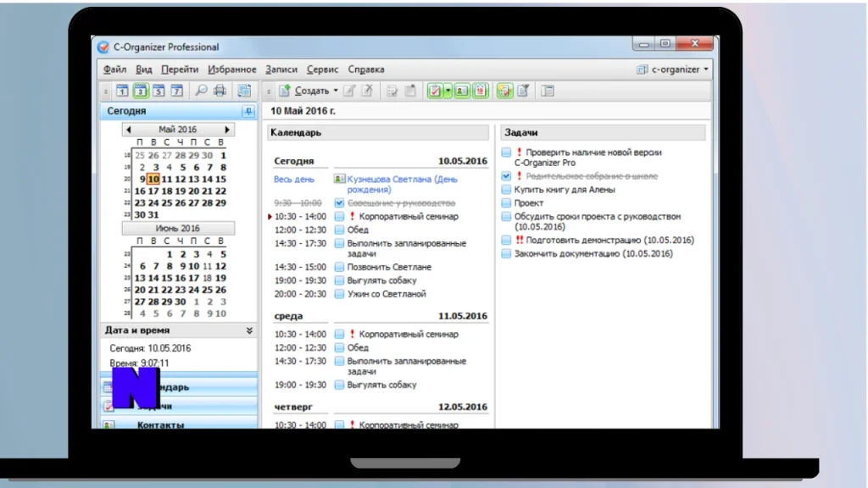Click the synchronize icon in toolbar
The width and height of the screenshot is (868, 488).
(x=244, y=91)
